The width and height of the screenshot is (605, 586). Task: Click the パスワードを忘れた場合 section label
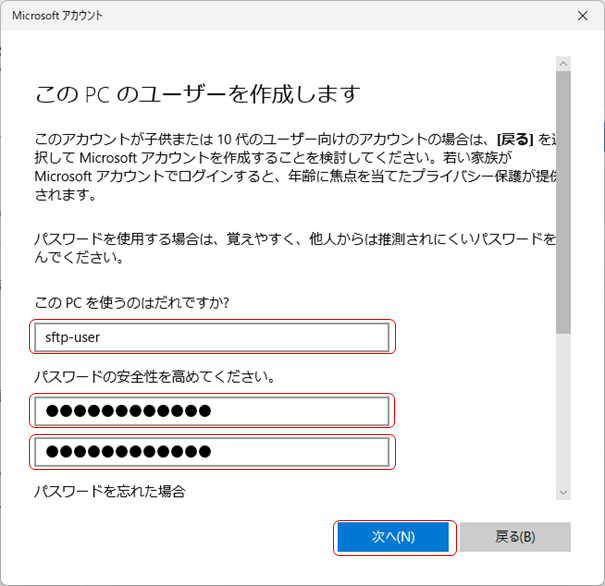point(110,491)
